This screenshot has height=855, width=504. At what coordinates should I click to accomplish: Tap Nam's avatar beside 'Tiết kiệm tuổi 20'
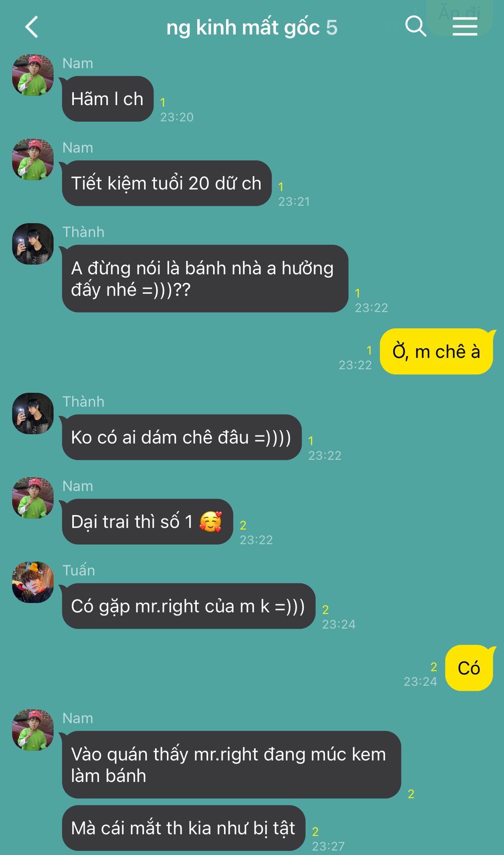pyautogui.click(x=33, y=159)
